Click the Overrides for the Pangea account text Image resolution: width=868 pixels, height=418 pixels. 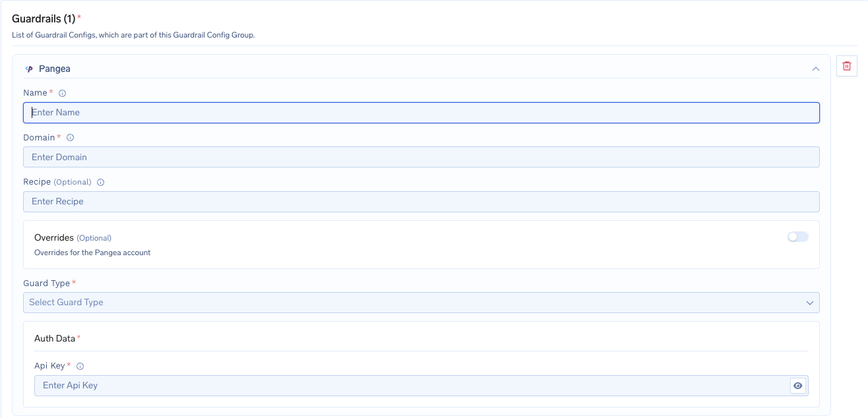tap(92, 253)
